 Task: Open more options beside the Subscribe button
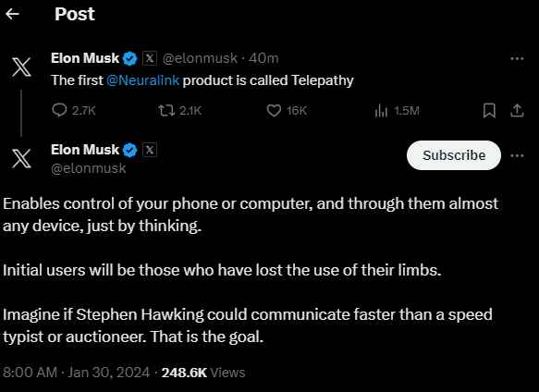(x=517, y=155)
